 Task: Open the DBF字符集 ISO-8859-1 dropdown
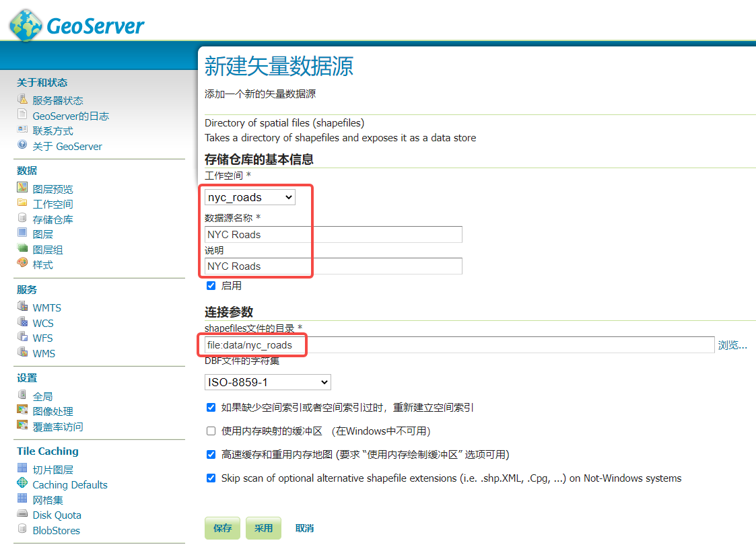267,382
